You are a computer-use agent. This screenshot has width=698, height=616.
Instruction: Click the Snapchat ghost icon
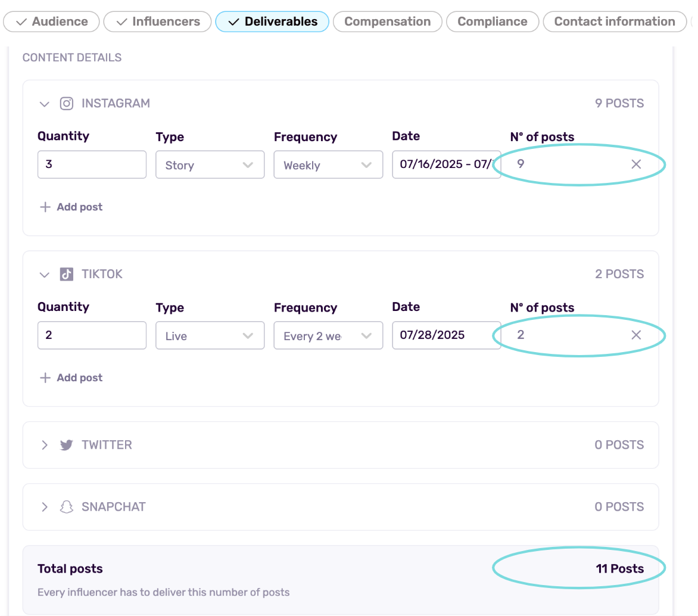[67, 507]
